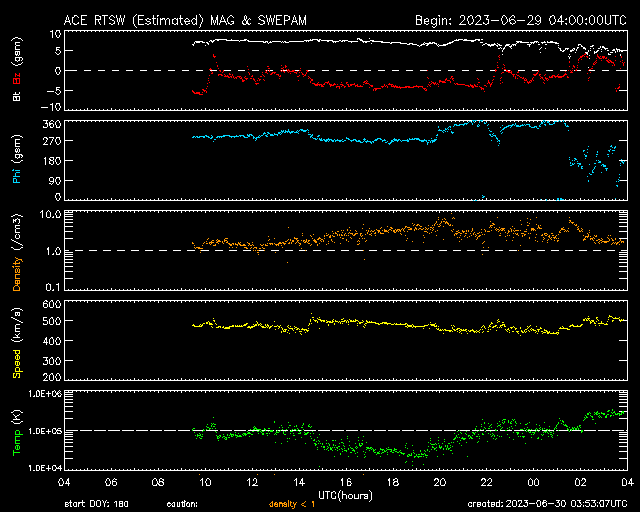Click the 200 tick on Speed axis
This screenshot has width=640, height=512.
[52, 377]
